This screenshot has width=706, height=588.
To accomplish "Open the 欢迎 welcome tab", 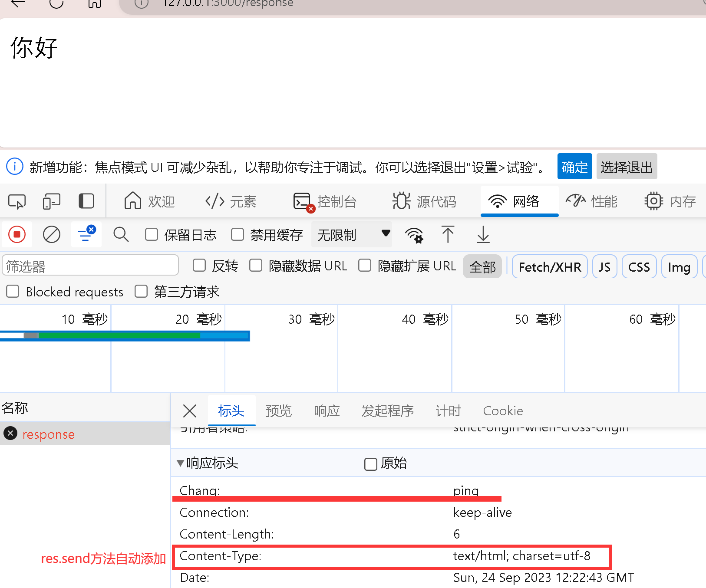I will (149, 201).
